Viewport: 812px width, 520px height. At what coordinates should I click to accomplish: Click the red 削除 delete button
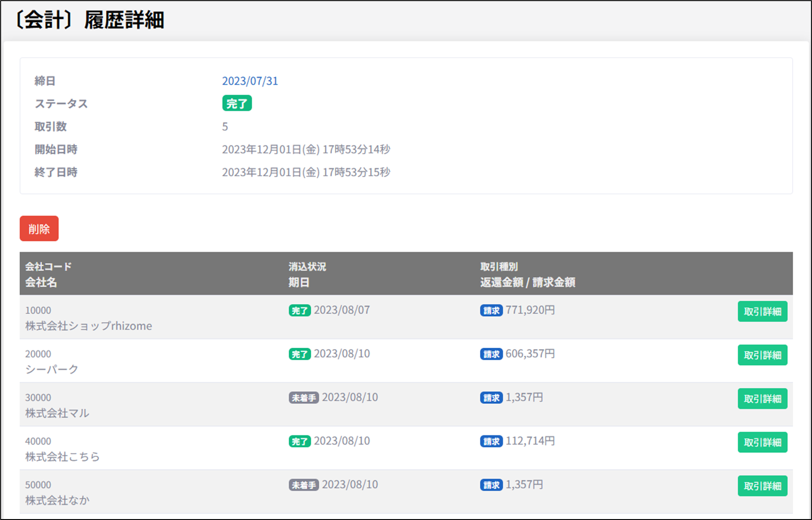click(39, 228)
